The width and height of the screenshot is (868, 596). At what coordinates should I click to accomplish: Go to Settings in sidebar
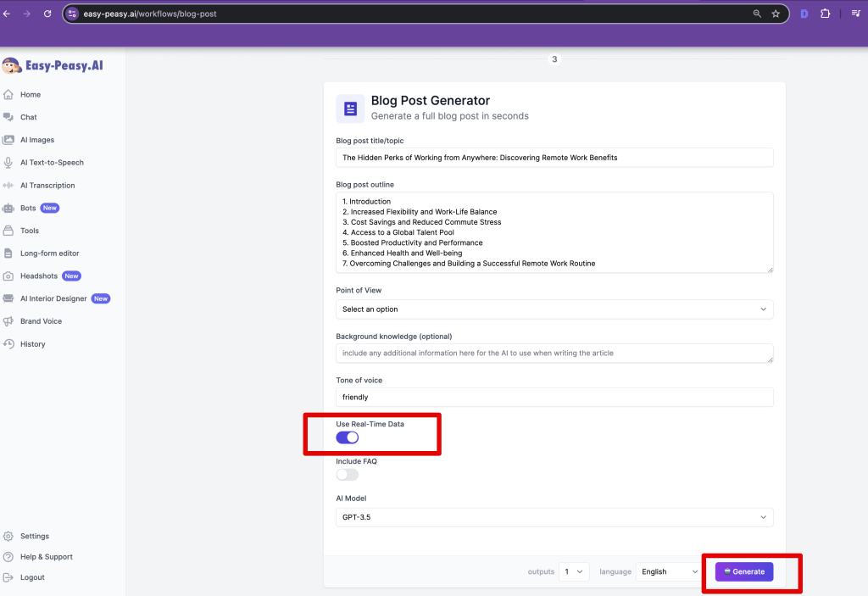click(35, 537)
